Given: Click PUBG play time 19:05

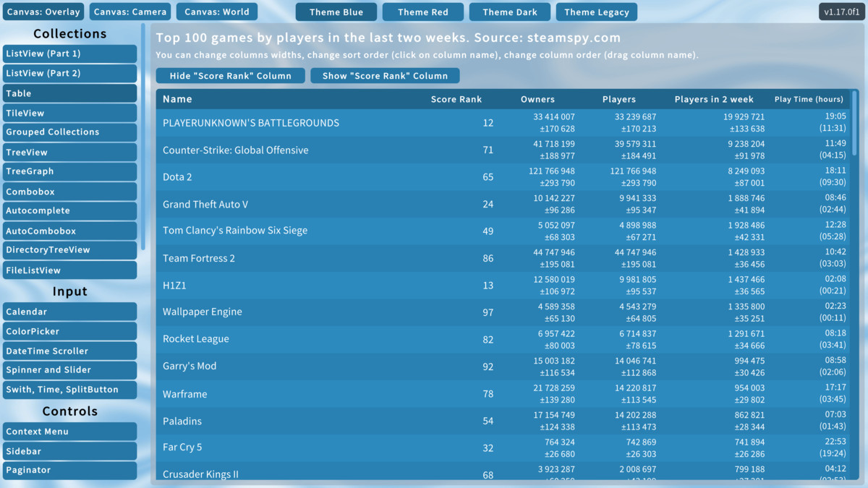Looking at the screenshot, I should pyautogui.click(x=835, y=116).
